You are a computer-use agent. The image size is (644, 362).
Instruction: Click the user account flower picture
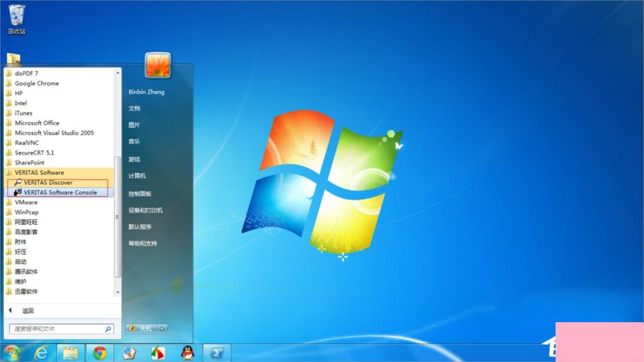(157, 65)
